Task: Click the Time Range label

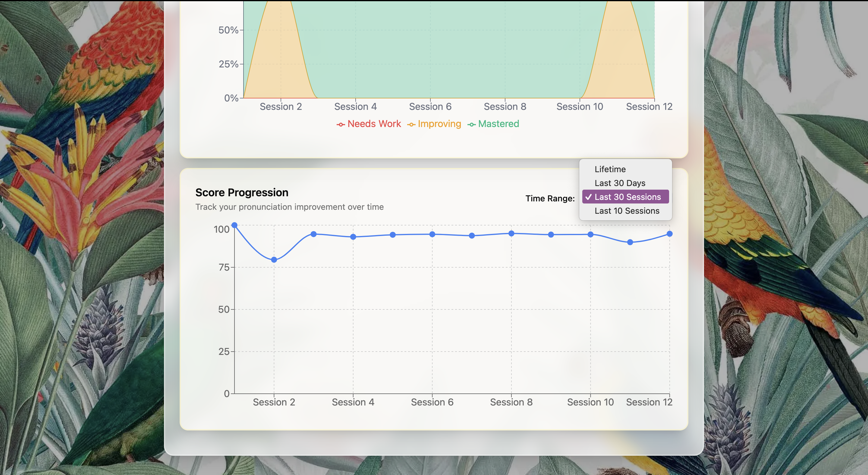Action: coord(550,198)
